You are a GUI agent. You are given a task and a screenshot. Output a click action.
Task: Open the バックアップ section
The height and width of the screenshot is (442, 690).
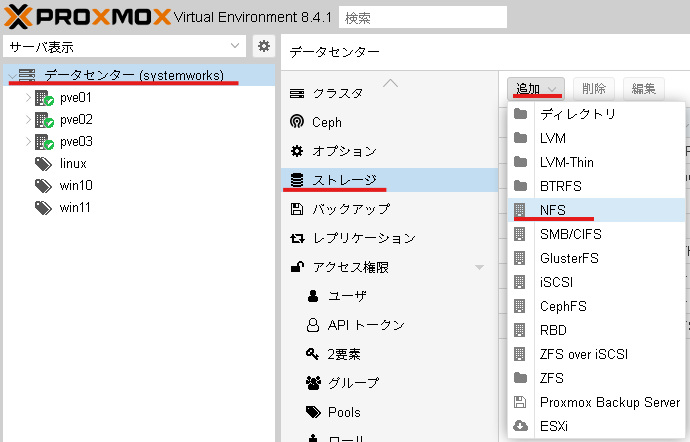(389, 209)
